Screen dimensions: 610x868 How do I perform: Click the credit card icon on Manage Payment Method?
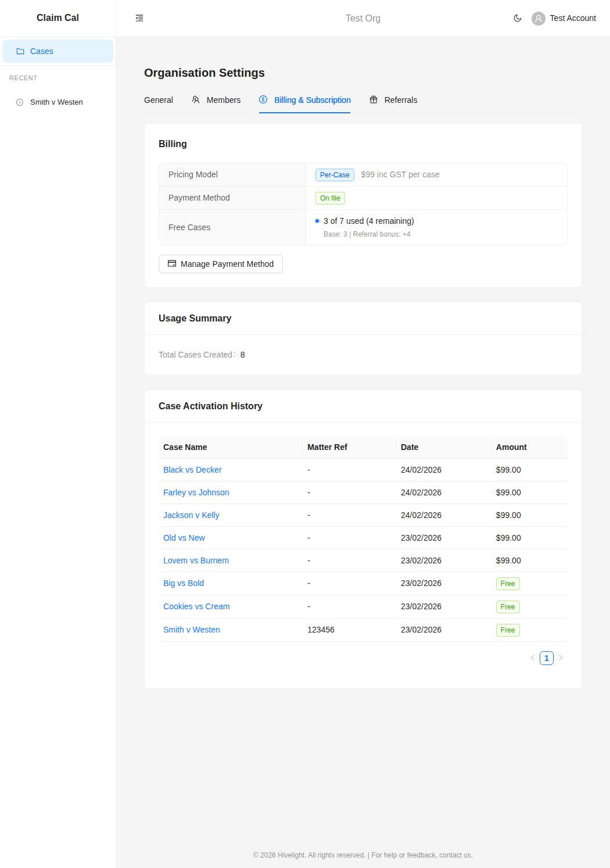[172, 263]
